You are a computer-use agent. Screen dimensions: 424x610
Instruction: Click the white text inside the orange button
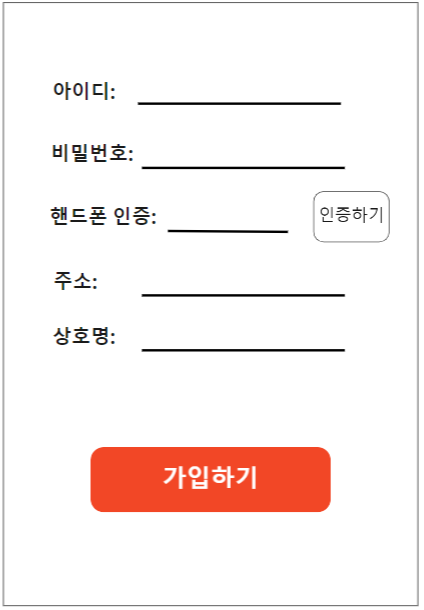tap(210, 477)
